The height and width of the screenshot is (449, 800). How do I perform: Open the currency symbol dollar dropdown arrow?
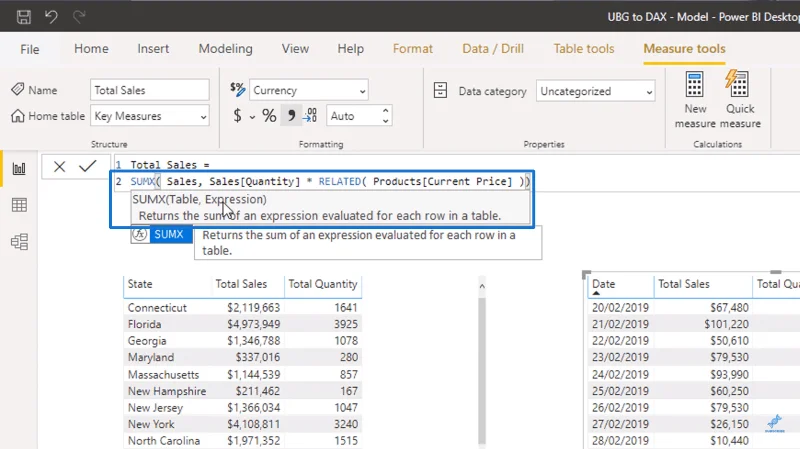click(252, 117)
